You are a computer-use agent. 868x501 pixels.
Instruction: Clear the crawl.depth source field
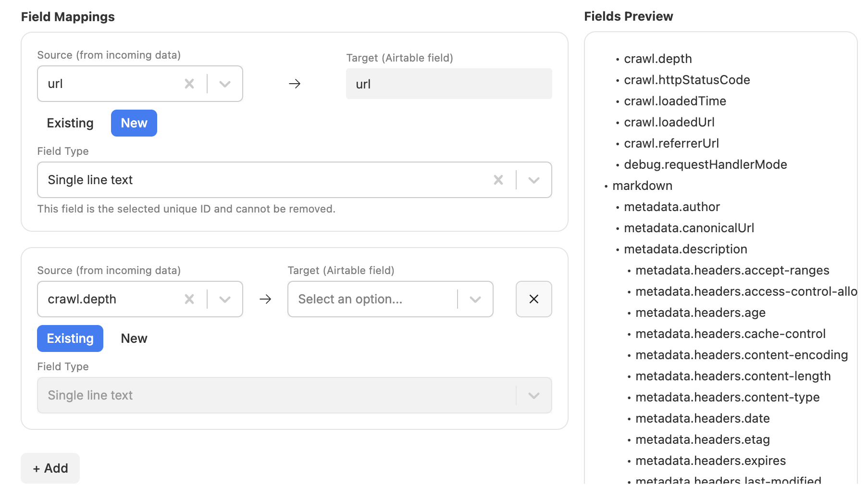tap(189, 299)
